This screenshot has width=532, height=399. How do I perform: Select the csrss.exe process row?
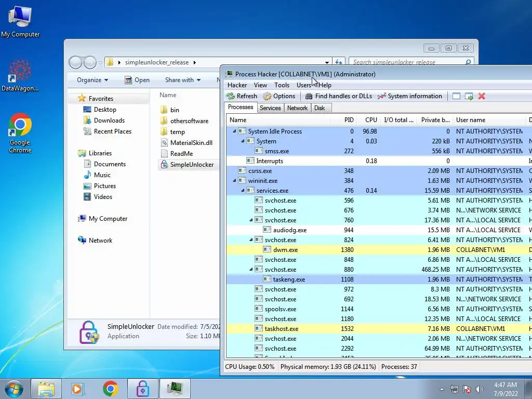click(x=379, y=171)
